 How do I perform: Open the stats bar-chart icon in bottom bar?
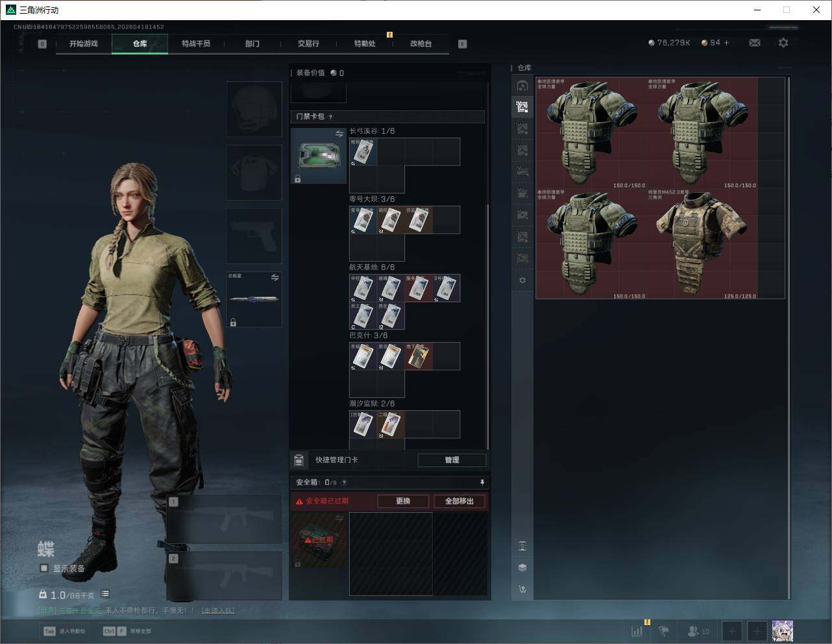pyautogui.click(x=637, y=631)
